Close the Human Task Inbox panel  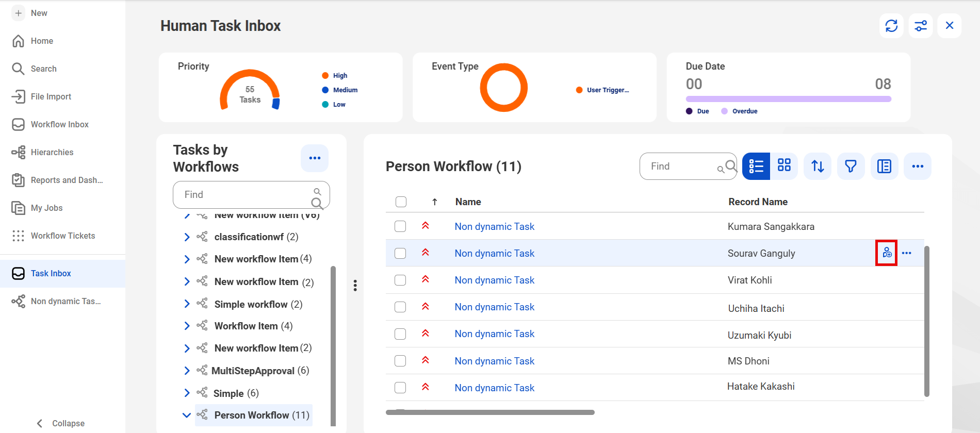950,26
